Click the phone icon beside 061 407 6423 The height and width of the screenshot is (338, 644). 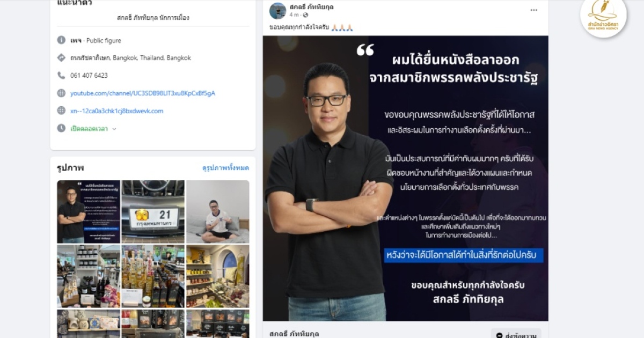(61, 75)
